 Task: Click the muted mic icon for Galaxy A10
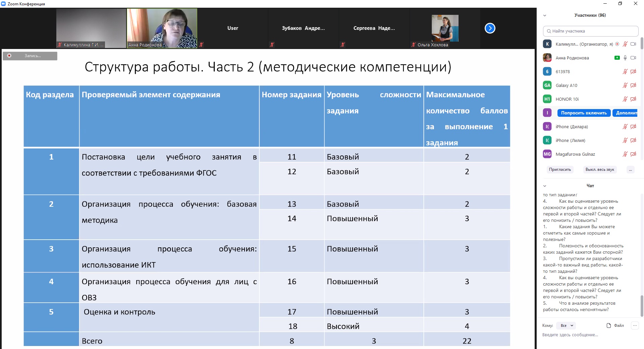click(x=625, y=85)
